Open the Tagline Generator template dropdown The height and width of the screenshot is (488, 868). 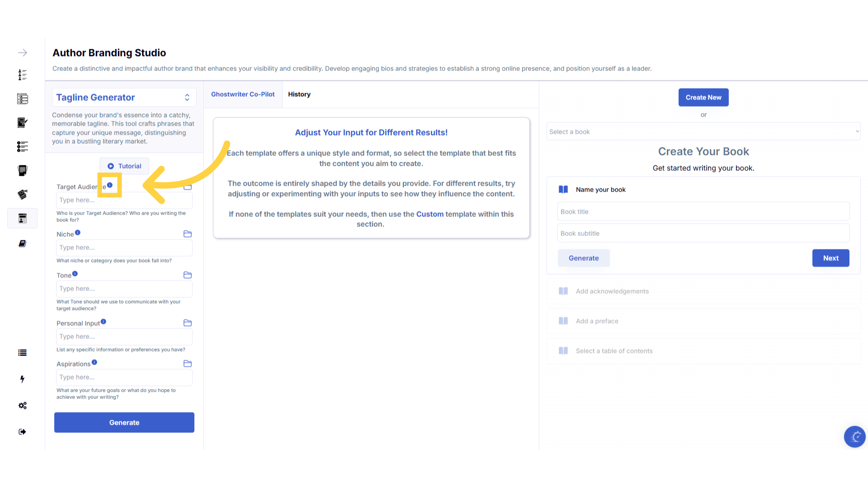tap(124, 98)
